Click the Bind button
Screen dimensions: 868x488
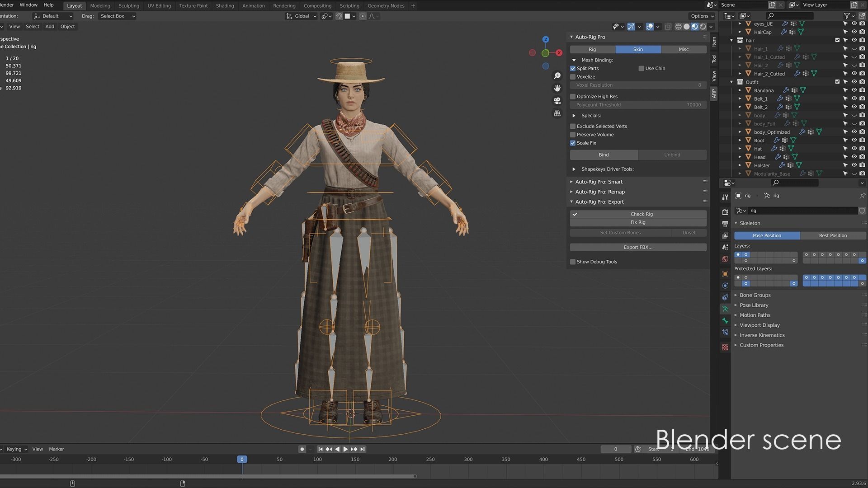[x=604, y=155]
